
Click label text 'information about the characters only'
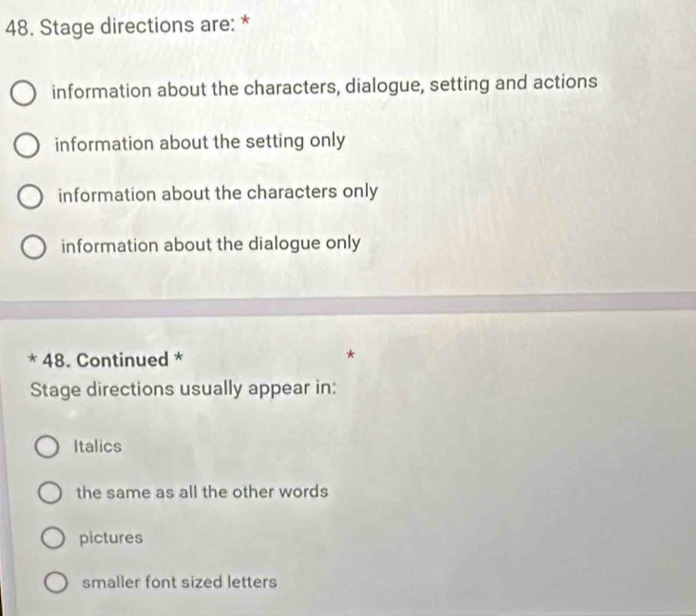[x=217, y=193]
